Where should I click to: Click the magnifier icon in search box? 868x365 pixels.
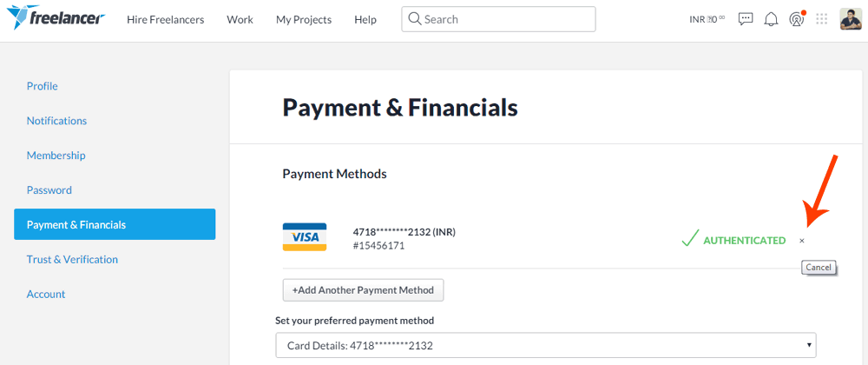(415, 19)
